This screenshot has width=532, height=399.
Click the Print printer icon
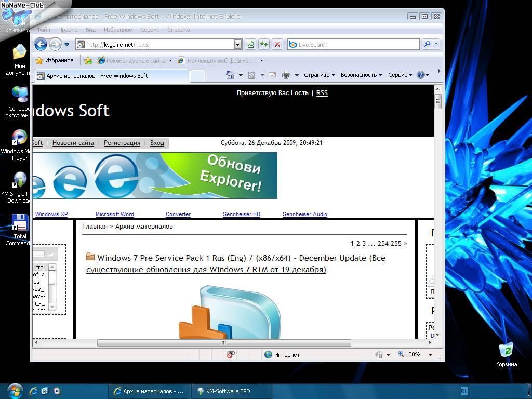(x=286, y=75)
